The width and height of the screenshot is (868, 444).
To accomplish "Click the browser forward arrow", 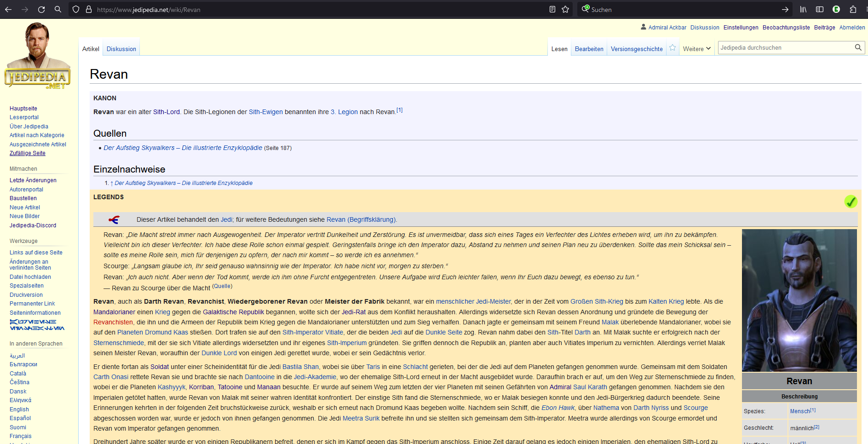I will pos(25,9).
